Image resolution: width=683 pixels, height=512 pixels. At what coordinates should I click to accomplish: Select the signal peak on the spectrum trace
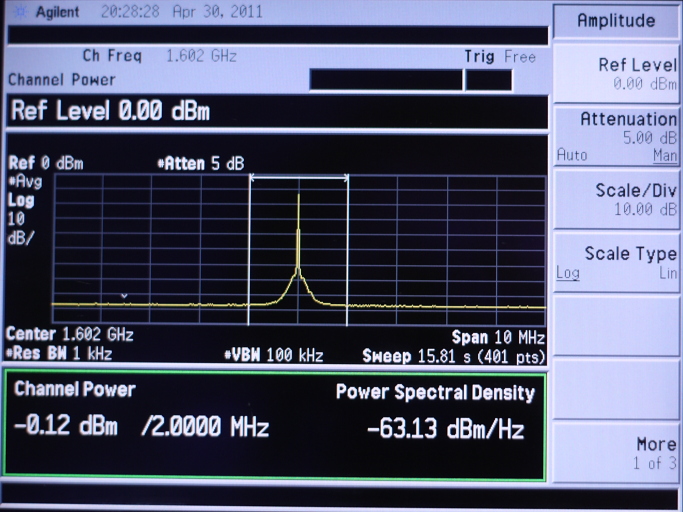pos(298,199)
